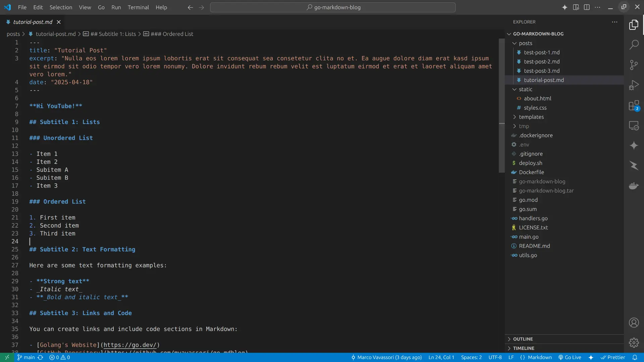Toggle Go Live server
Screen dimensions: 644x362
coord(570,357)
